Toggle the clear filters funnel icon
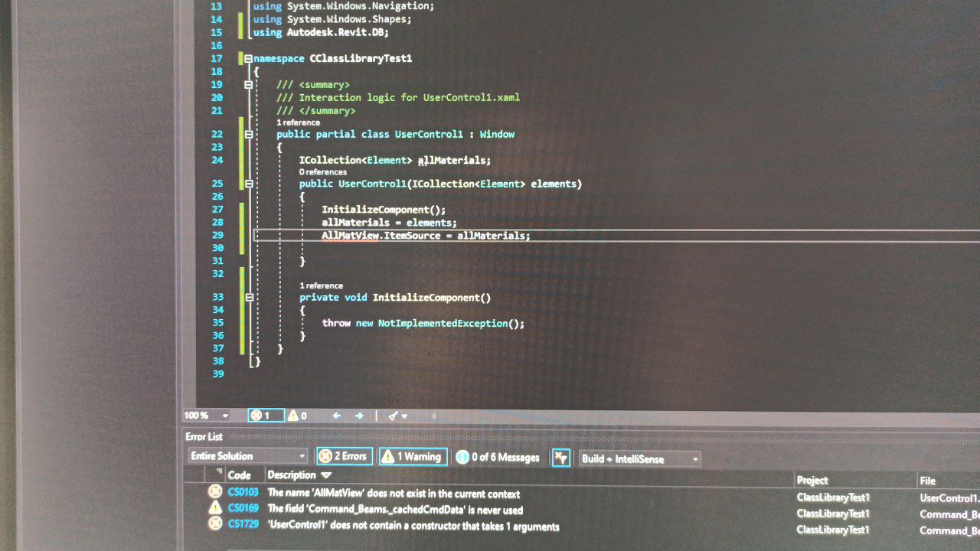This screenshot has width=980, height=551. tap(561, 458)
